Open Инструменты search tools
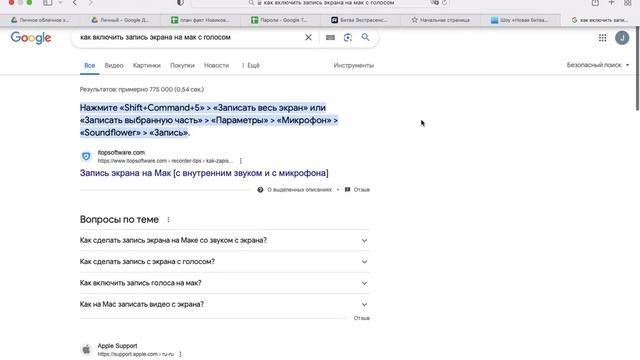This screenshot has width=640, height=360. (x=353, y=65)
